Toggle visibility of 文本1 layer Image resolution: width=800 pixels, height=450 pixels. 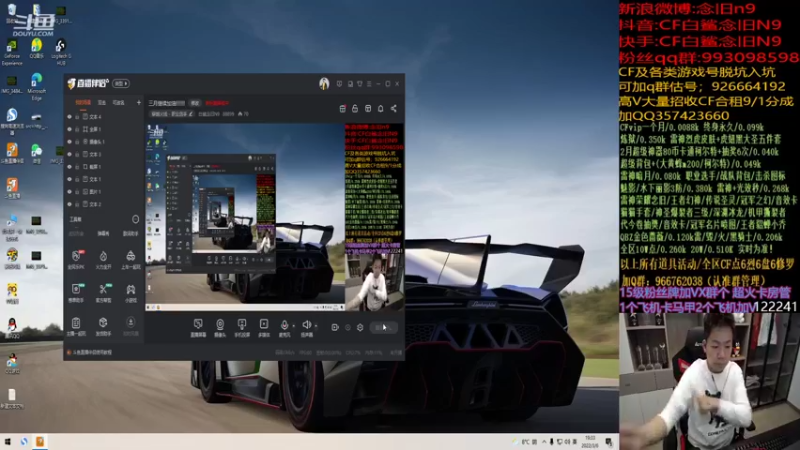[69, 179]
